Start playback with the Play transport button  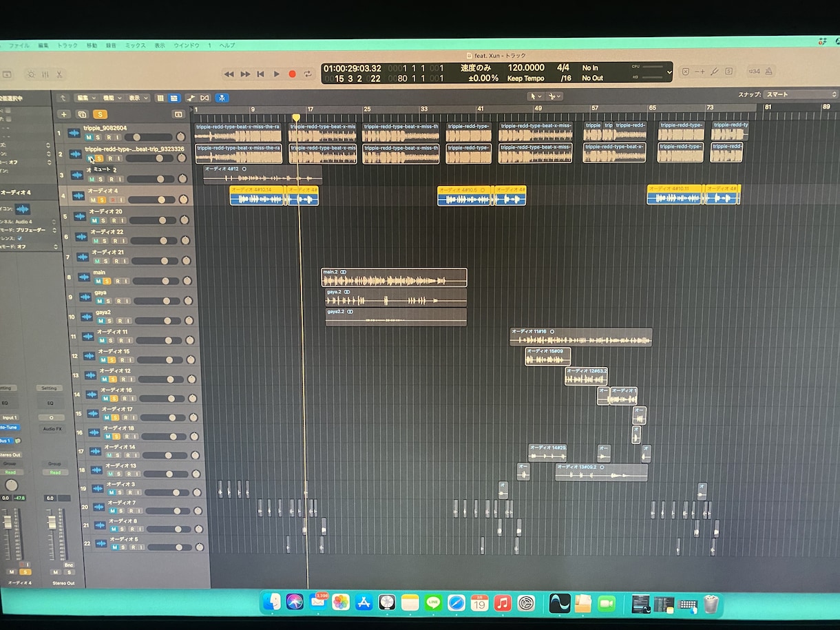[277, 74]
